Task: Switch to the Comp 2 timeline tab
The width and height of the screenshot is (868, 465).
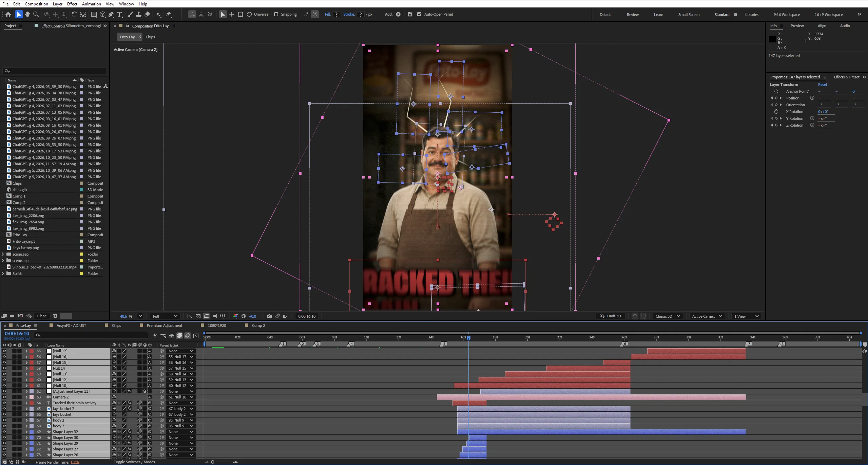Action: click(258, 325)
